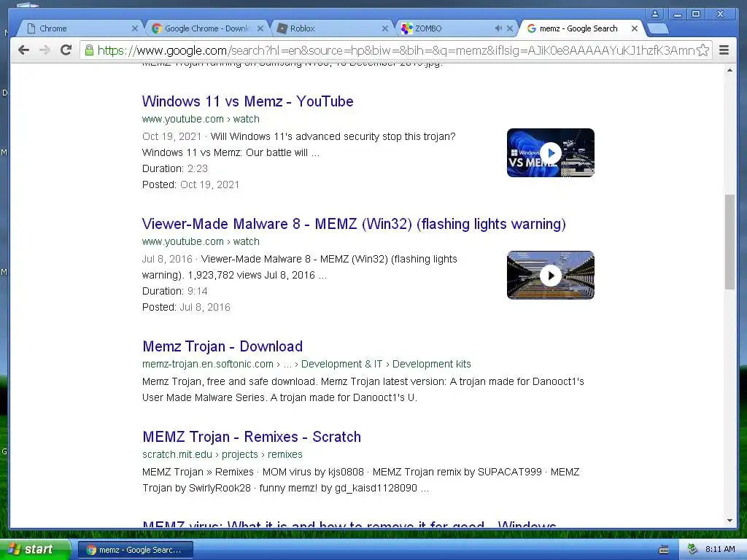The height and width of the screenshot is (560, 747).
Task: Open Windows 11 vs Memz - YouTube result
Action: [x=248, y=101]
